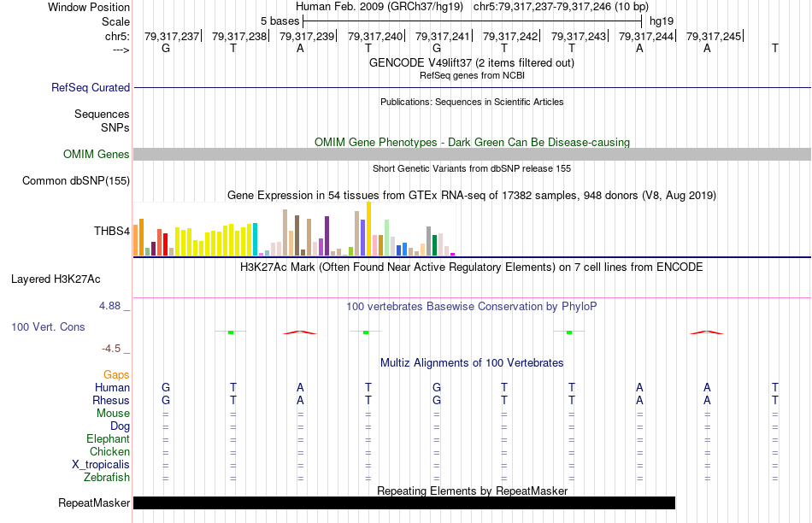Image resolution: width=812 pixels, height=523 pixels.
Task: Click the gray OMIM Genes bar
Action: pos(472,155)
